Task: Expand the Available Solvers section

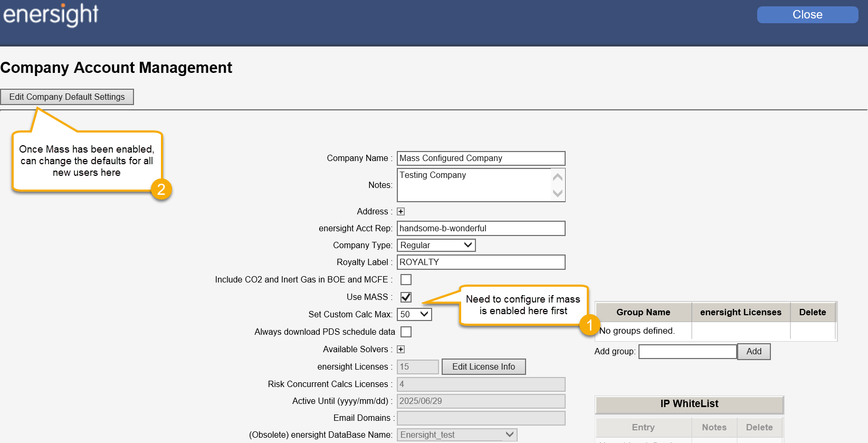Action: (401, 350)
